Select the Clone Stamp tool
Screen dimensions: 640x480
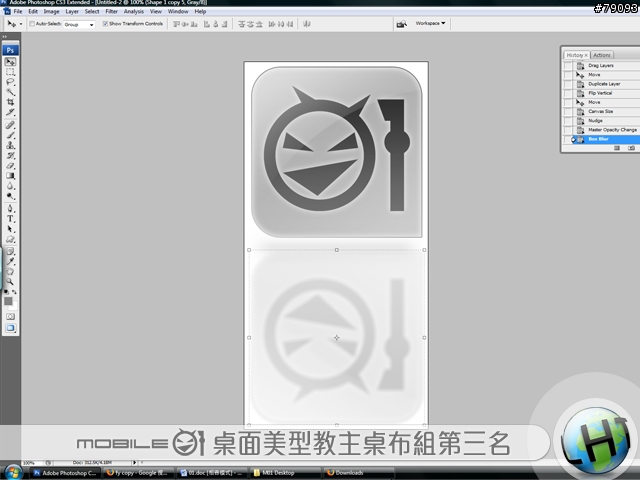coord(10,145)
